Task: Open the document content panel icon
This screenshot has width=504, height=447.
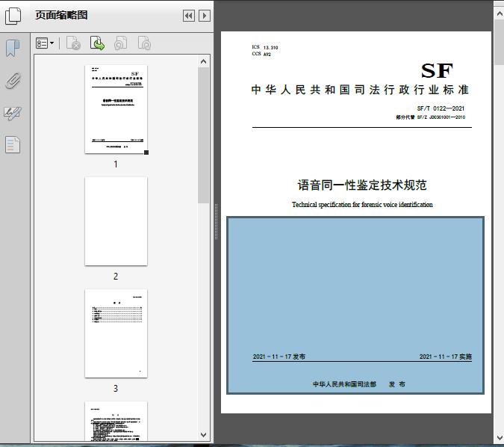Action: (x=13, y=144)
